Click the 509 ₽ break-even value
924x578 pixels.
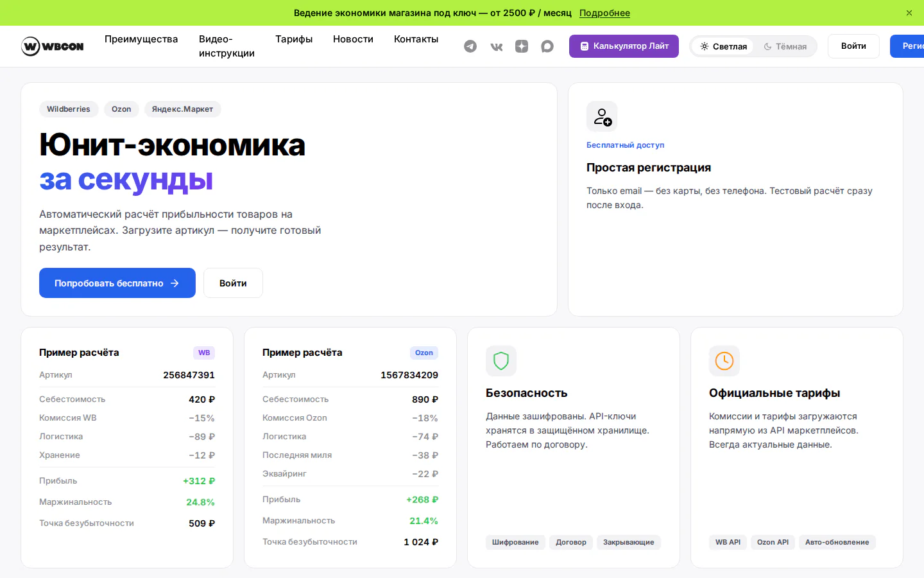201,523
